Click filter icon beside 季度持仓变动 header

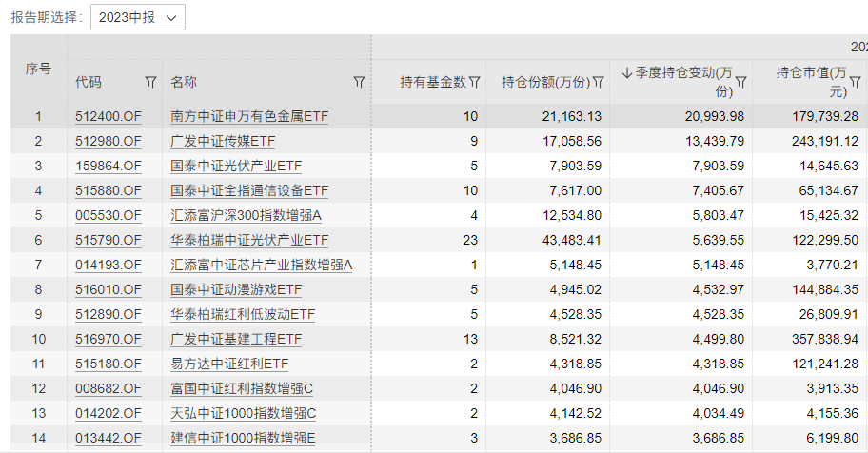tap(740, 82)
